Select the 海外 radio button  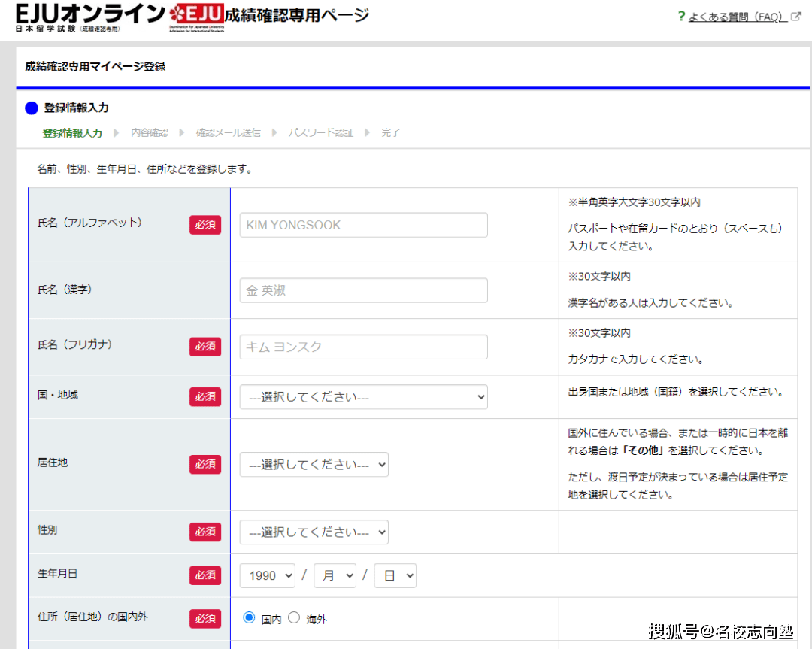tap(294, 617)
